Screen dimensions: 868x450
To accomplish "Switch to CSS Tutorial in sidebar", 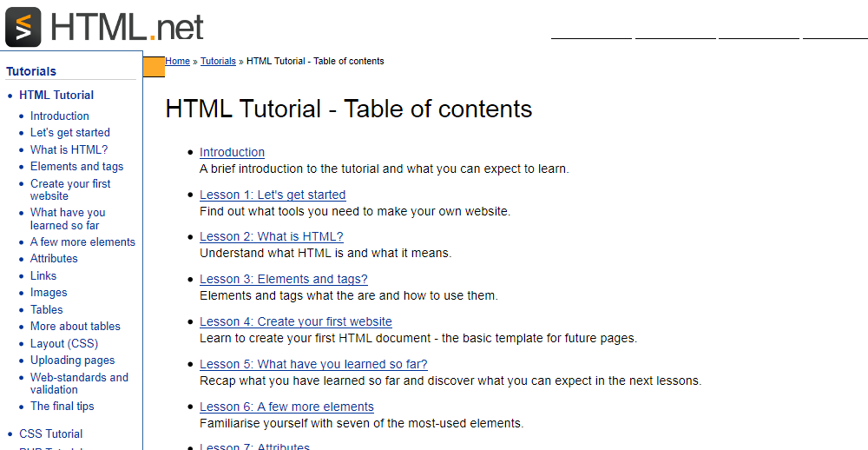I will point(51,434).
